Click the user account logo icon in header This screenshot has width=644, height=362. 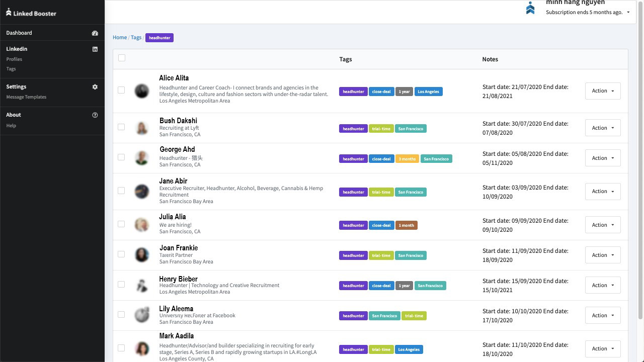click(x=530, y=8)
